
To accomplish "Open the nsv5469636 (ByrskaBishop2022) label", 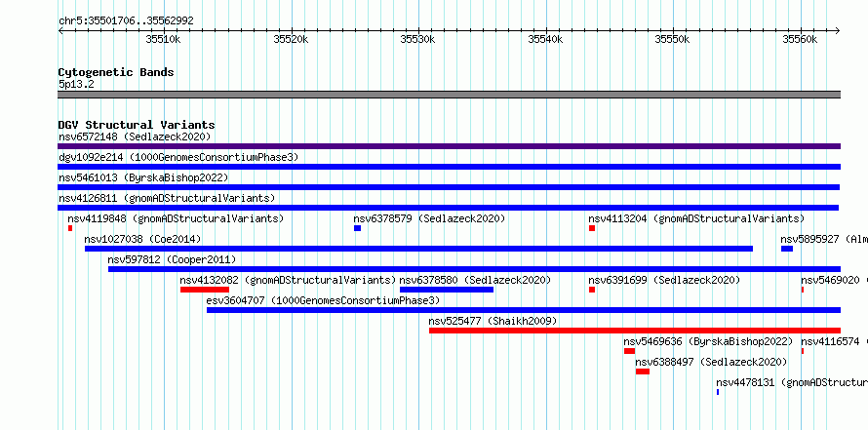I will 708,341.
